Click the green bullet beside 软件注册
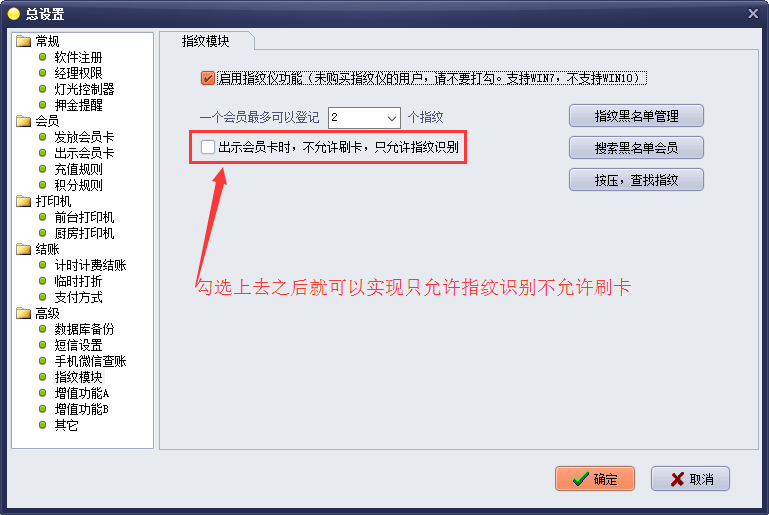The width and height of the screenshot is (769, 515). click(x=43, y=57)
